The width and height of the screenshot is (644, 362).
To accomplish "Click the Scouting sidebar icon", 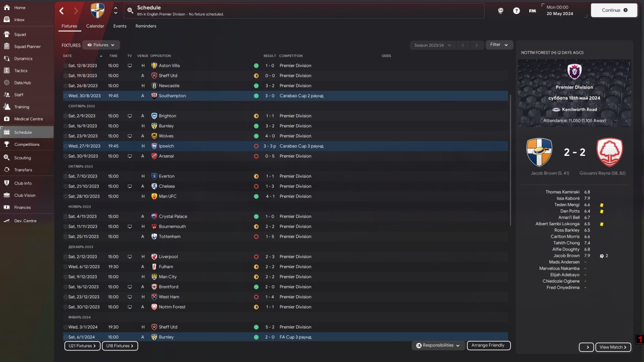I will pyautogui.click(x=7, y=157).
